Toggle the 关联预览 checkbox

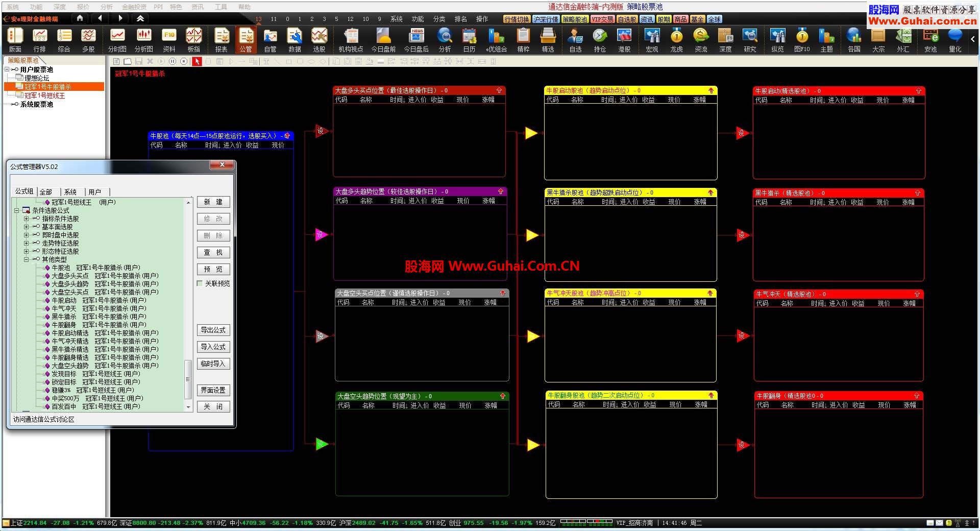click(x=200, y=283)
